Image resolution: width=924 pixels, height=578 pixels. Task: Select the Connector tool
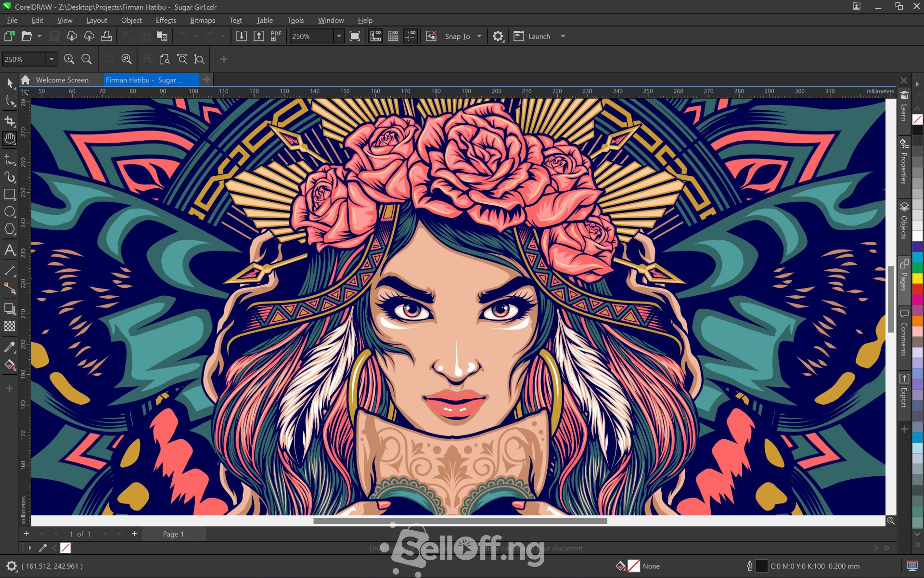pyautogui.click(x=10, y=288)
